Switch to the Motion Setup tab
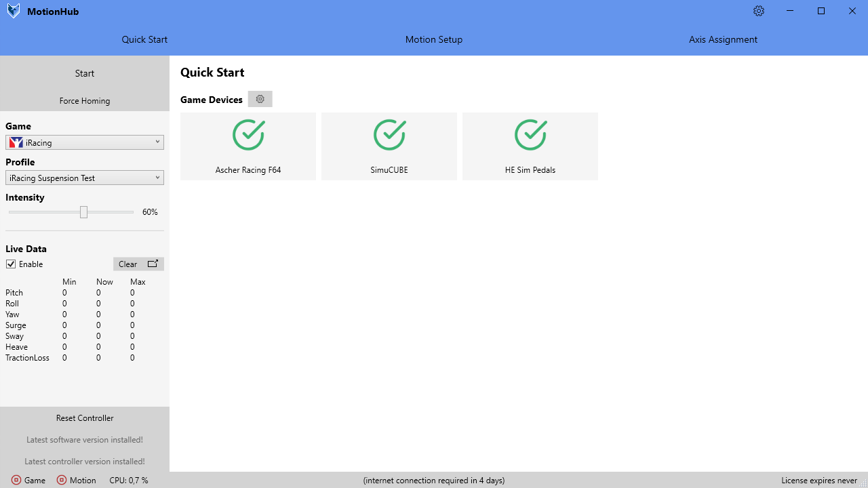868x488 pixels. [x=434, y=39]
